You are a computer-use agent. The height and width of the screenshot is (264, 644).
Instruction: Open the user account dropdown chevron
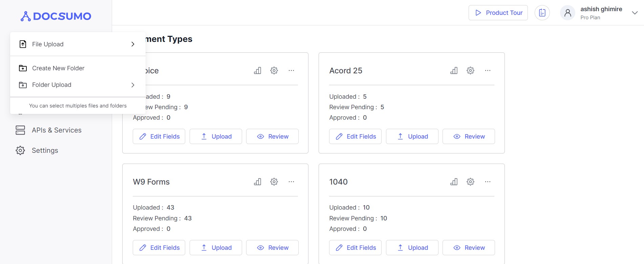[x=635, y=13]
